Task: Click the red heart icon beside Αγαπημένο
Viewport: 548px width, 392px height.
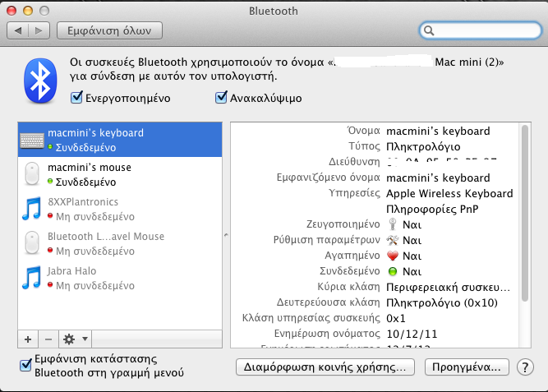Action: (393, 256)
